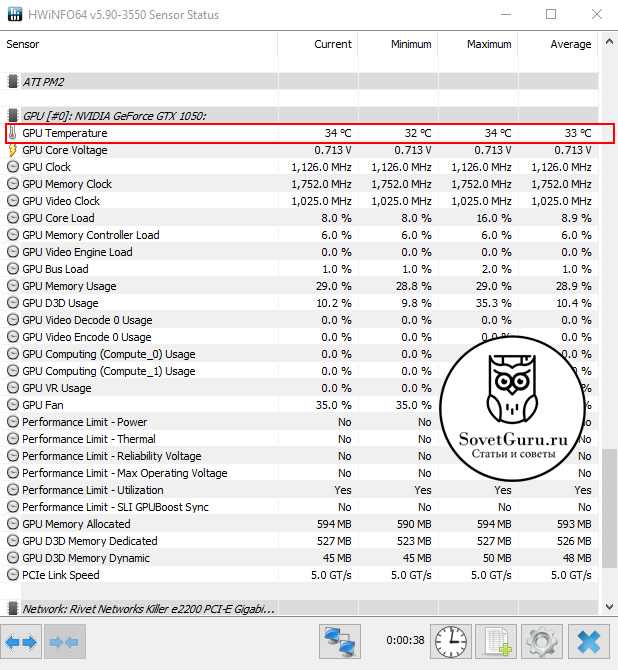Click the collapse columns grey arrows button

(x=66, y=640)
